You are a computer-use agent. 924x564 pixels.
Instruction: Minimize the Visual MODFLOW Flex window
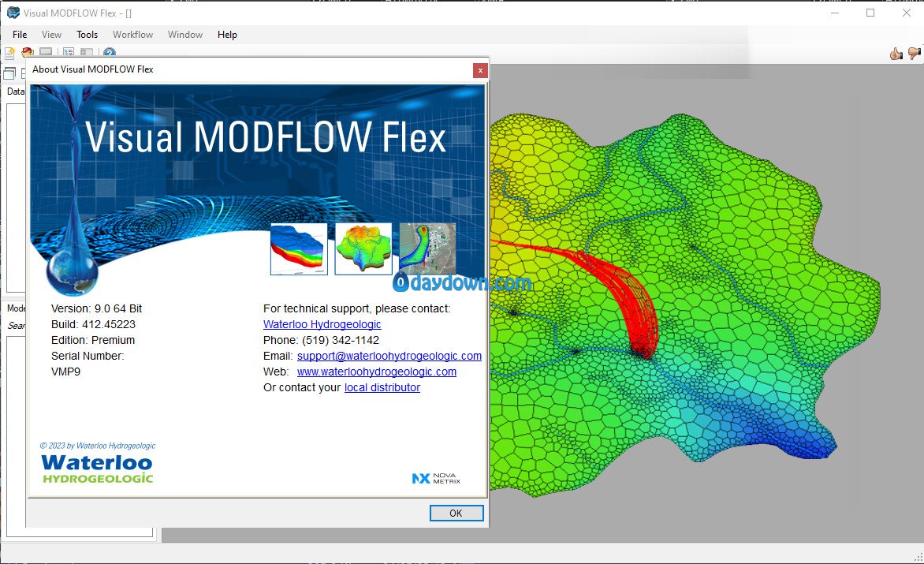point(834,13)
